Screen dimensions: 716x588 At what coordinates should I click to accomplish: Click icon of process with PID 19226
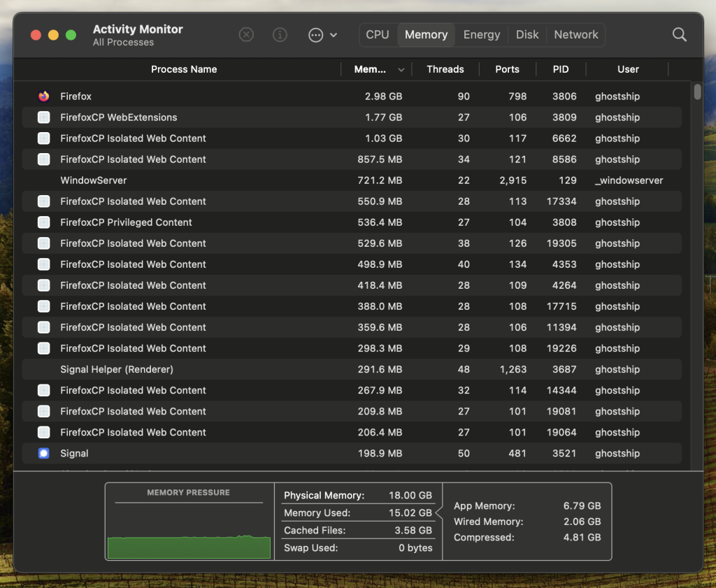coord(44,348)
